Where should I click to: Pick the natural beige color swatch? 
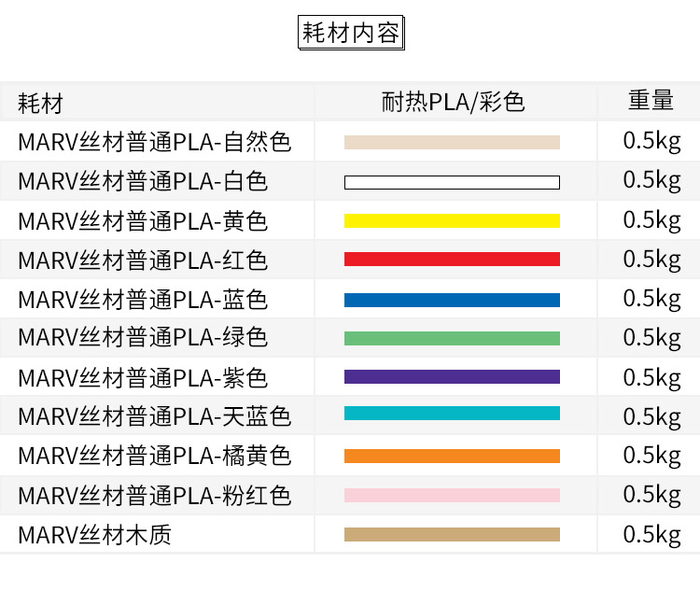452,143
